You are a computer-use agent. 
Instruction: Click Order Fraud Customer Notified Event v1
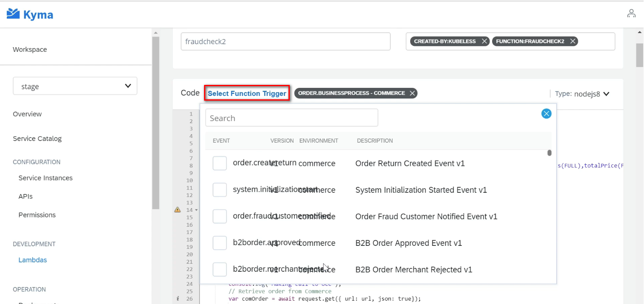click(426, 217)
